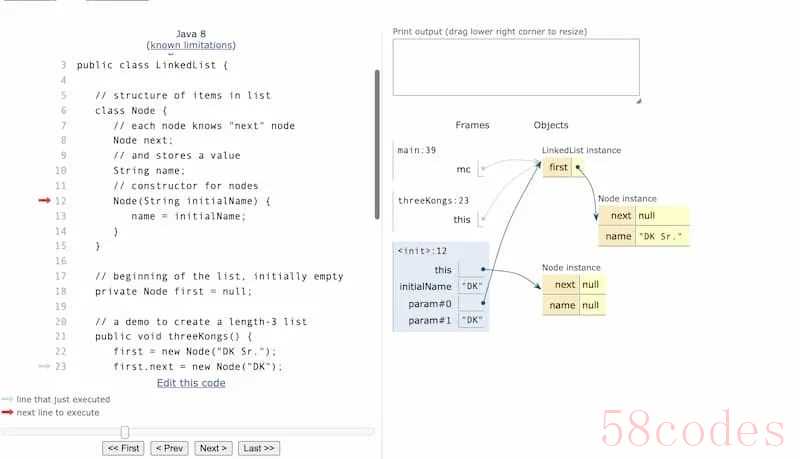
Task: Click the Frames column heading
Action: [x=472, y=125]
